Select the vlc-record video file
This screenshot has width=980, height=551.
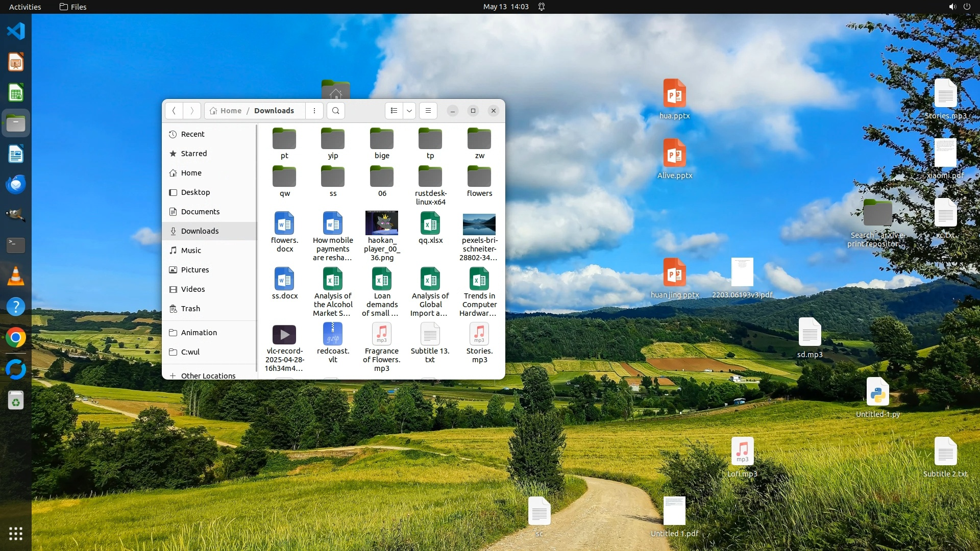click(x=284, y=335)
